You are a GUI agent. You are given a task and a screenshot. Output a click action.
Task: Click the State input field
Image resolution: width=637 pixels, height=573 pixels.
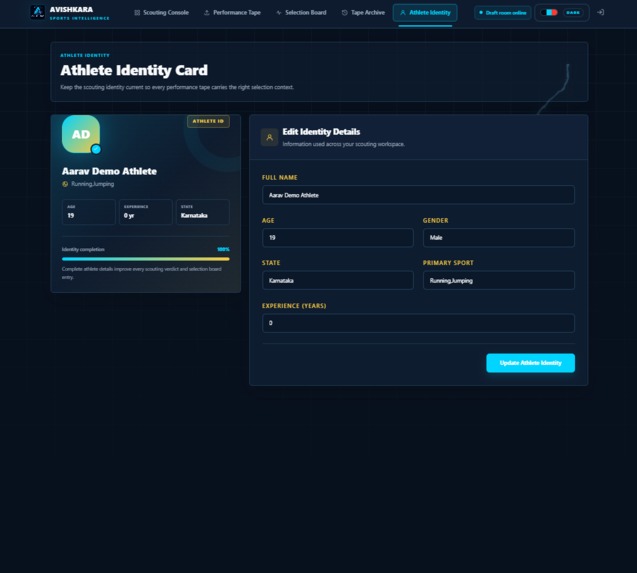click(338, 280)
